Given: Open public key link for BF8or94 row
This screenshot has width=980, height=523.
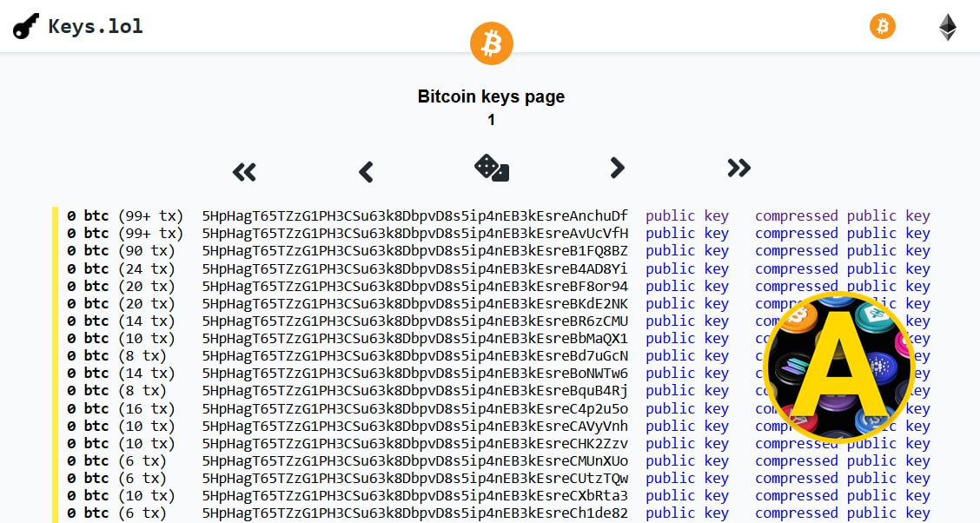Looking at the screenshot, I should [x=687, y=286].
